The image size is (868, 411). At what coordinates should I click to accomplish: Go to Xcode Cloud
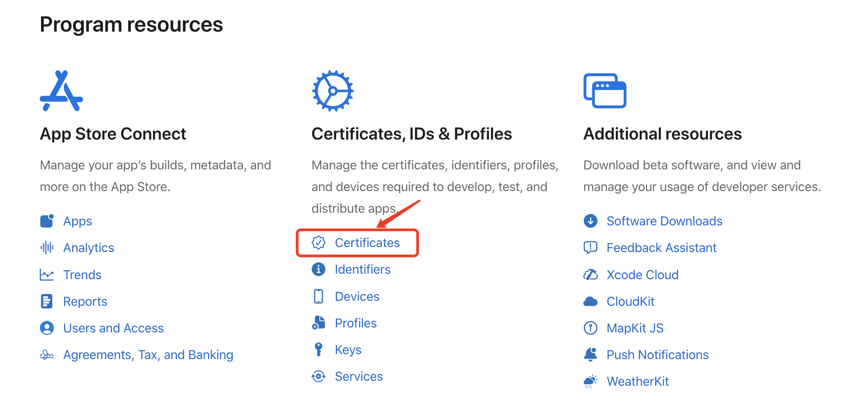tap(642, 275)
